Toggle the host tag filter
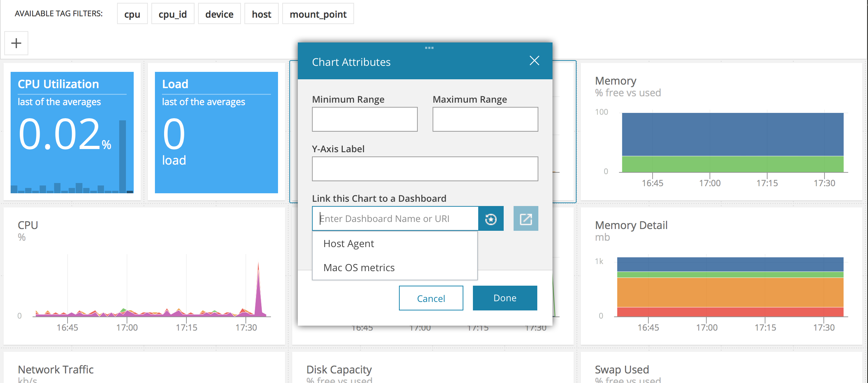The height and width of the screenshot is (383, 868). [261, 14]
